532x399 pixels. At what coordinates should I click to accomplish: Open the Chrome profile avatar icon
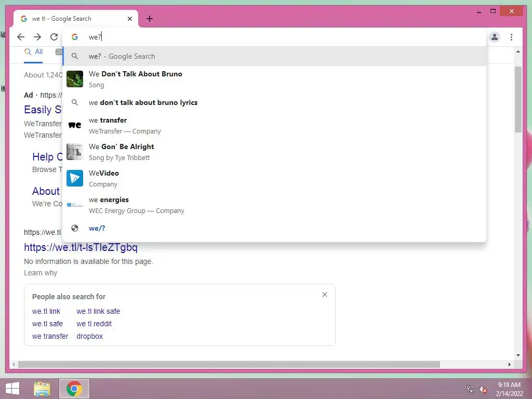coord(495,37)
